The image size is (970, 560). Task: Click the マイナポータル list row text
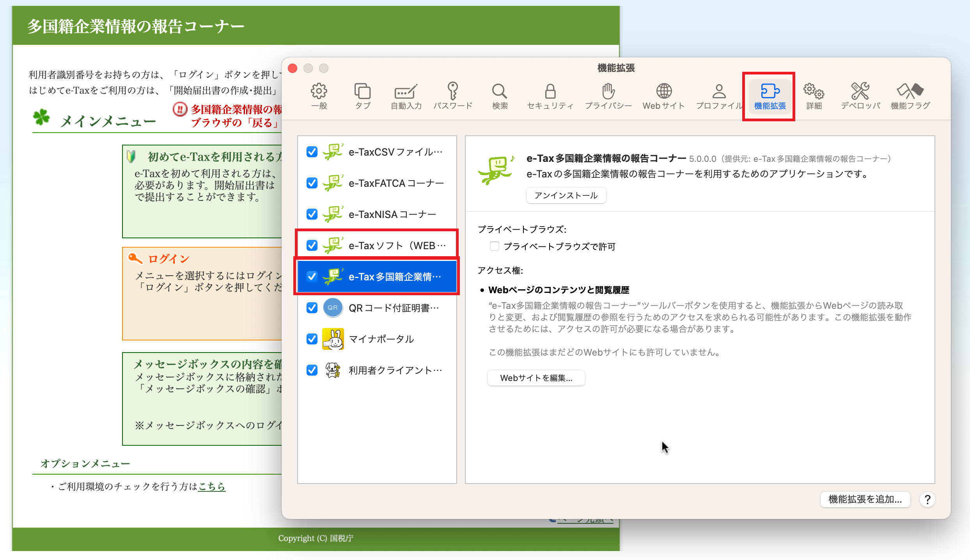[x=381, y=339]
